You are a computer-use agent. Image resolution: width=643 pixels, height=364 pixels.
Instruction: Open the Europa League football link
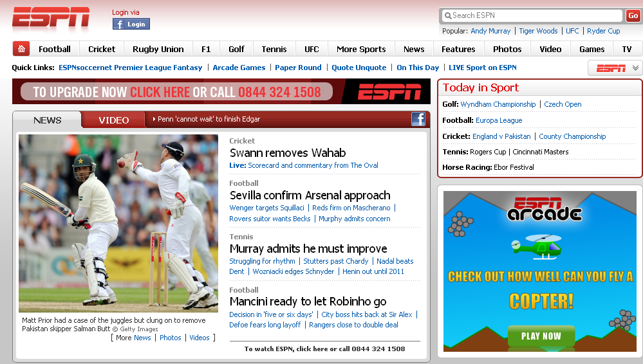(x=499, y=120)
